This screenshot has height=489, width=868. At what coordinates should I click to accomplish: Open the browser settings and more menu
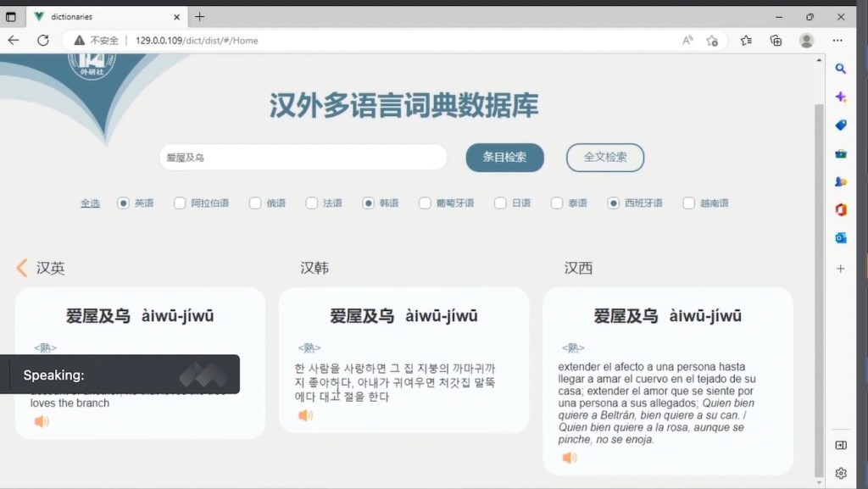[837, 40]
